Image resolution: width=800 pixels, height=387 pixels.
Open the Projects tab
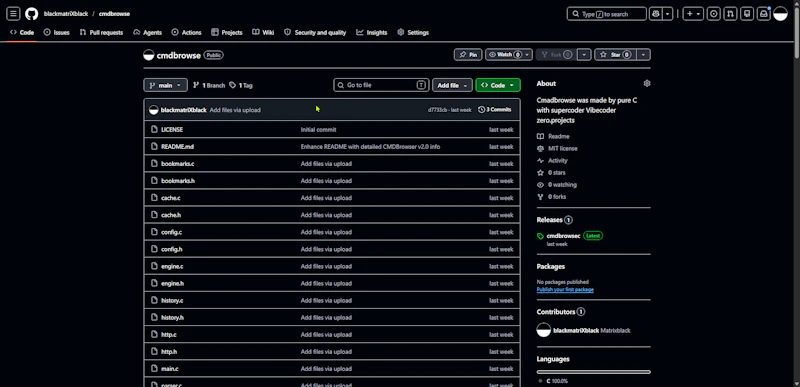pos(227,33)
